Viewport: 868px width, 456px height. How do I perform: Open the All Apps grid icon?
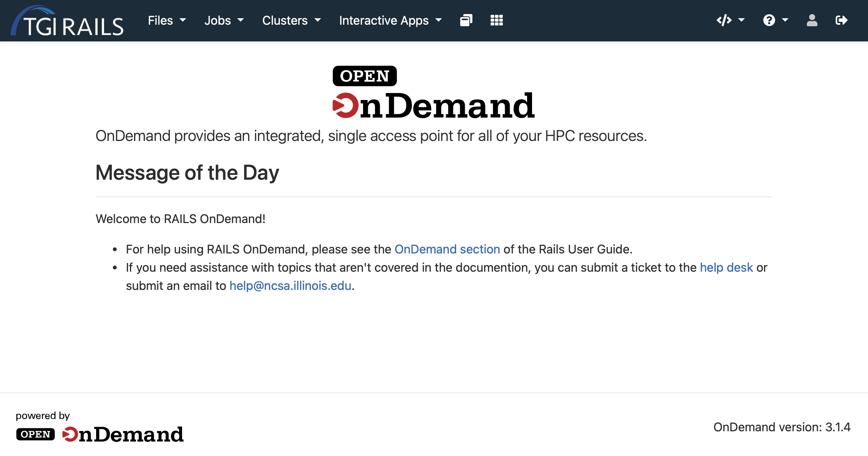tap(497, 21)
